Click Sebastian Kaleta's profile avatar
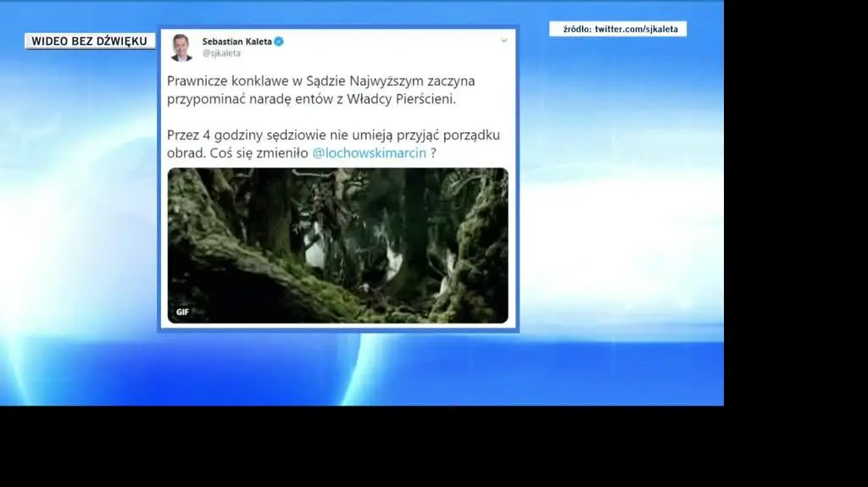 [181, 47]
